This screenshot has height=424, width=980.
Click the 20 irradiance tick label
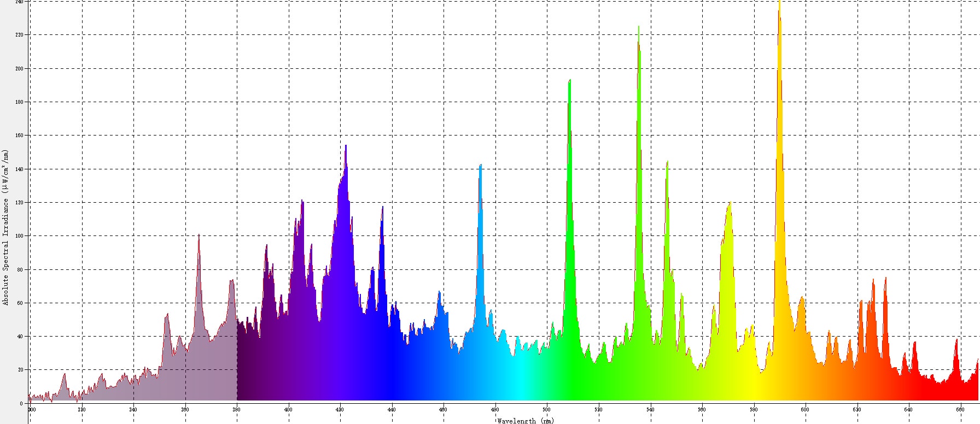pyautogui.click(x=20, y=370)
